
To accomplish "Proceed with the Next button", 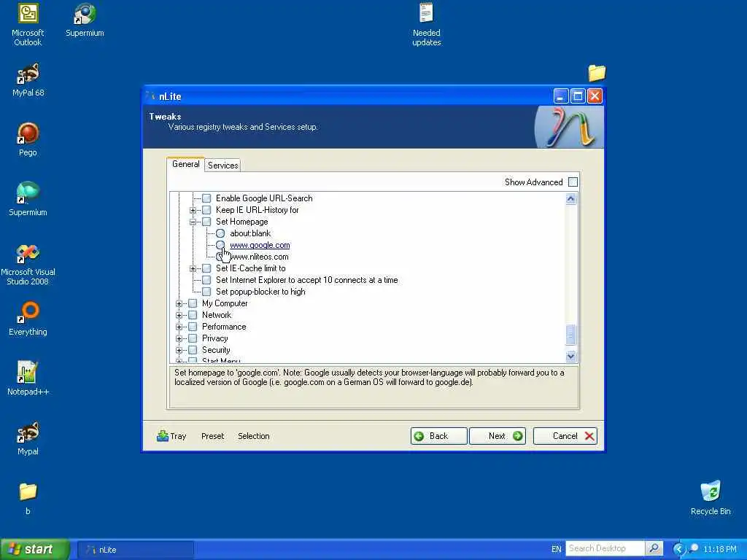I will pyautogui.click(x=498, y=436).
